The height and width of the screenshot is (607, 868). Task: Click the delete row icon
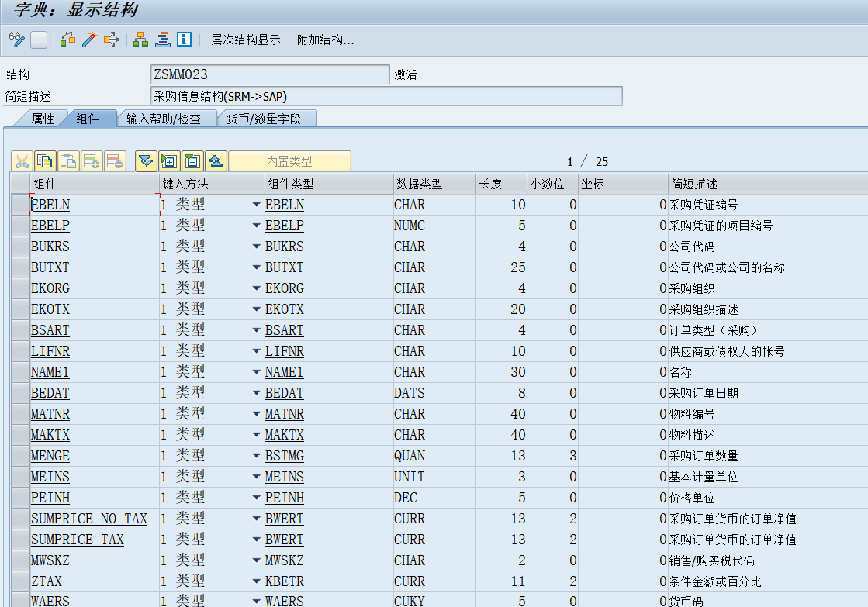coord(115,161)
